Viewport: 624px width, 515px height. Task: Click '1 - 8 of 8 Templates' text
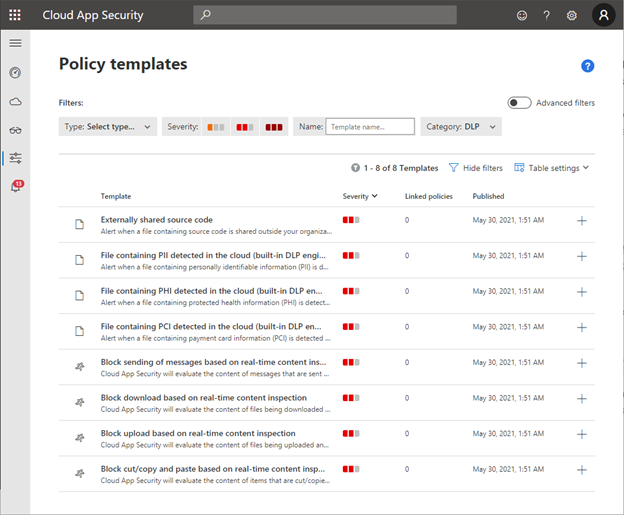tap(401, 168)
